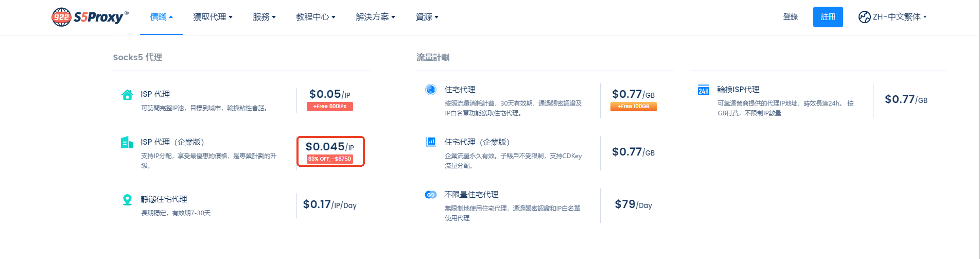Click the 24H rotating ISP proxy icon
980x259 pixels.
tap(704, 90)
